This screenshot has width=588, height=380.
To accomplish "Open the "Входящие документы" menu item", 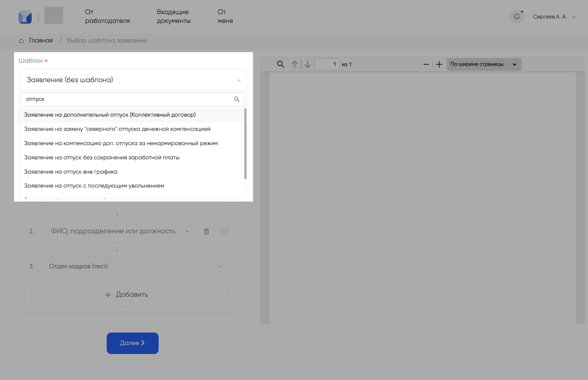I will [173, 16].
